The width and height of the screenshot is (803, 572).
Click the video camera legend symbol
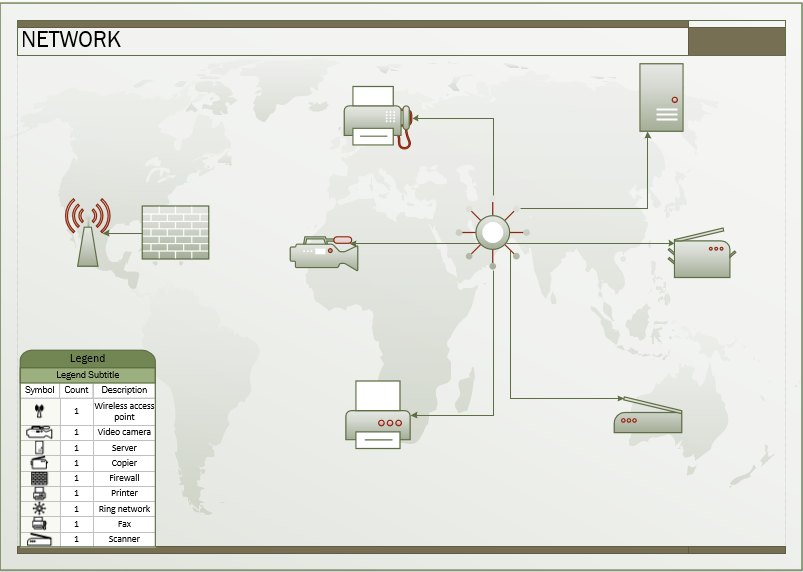coord(39,432)
